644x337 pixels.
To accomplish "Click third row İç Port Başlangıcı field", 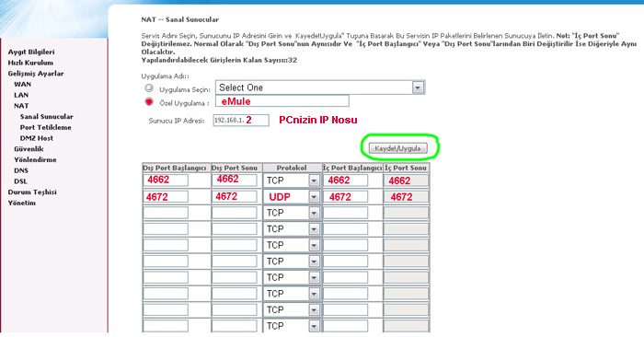I will 345,213.
